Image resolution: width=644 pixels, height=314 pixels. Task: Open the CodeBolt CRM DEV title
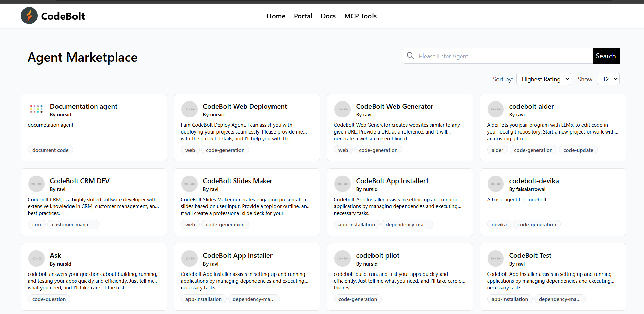pos(80,181)
